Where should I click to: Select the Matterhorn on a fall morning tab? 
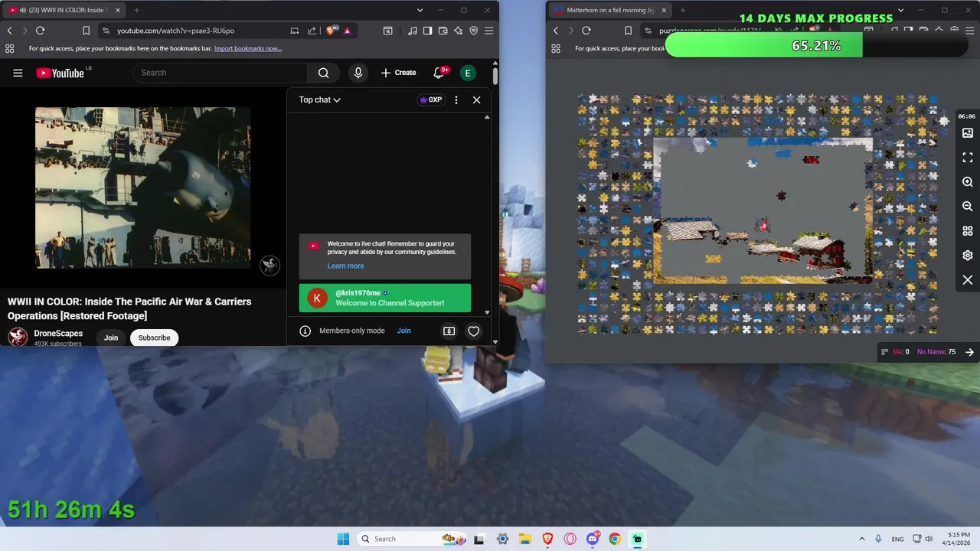[x=610, y=10]
